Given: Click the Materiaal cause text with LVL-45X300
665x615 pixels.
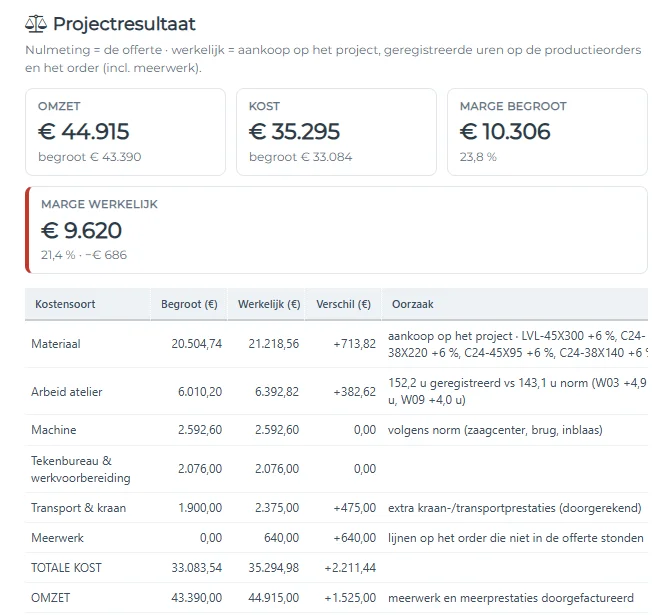Looking at the screenshot, I should click(517, 344).
